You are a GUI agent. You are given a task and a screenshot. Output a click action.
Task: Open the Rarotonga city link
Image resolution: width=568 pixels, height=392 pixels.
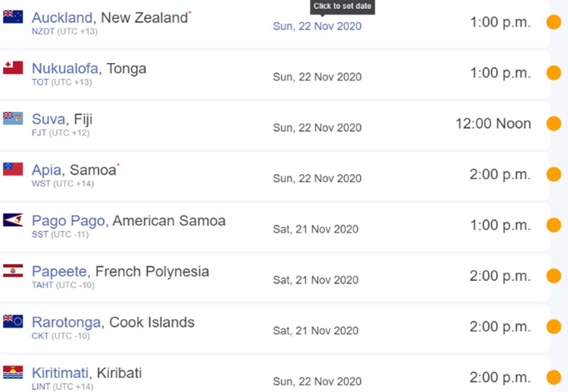click(67, 322)
